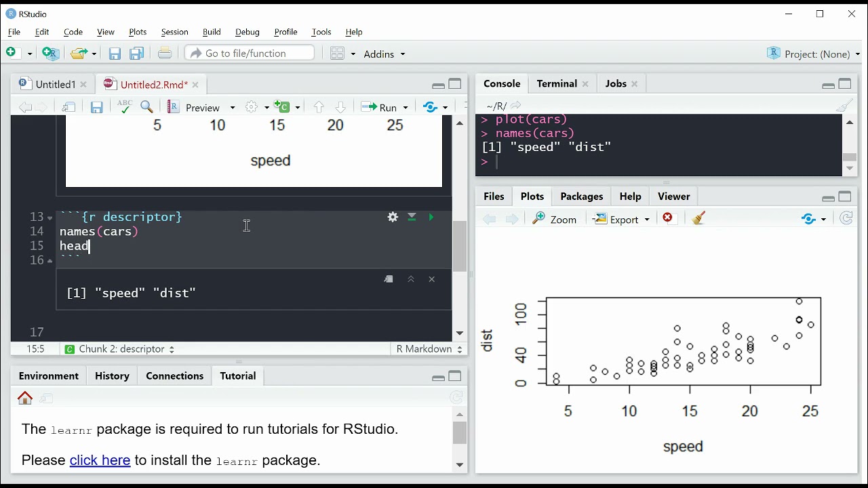This screenshot has height=488, width=868.
Task: Switch to the Files tab
Action: coord(494,197)
